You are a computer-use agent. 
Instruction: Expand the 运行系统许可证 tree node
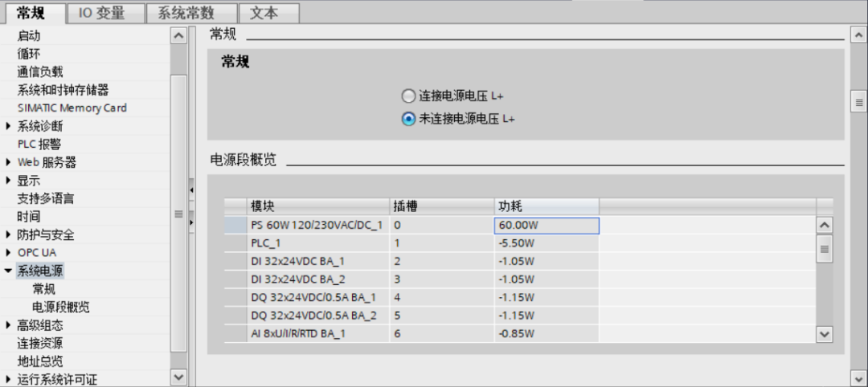click(8, 379)
